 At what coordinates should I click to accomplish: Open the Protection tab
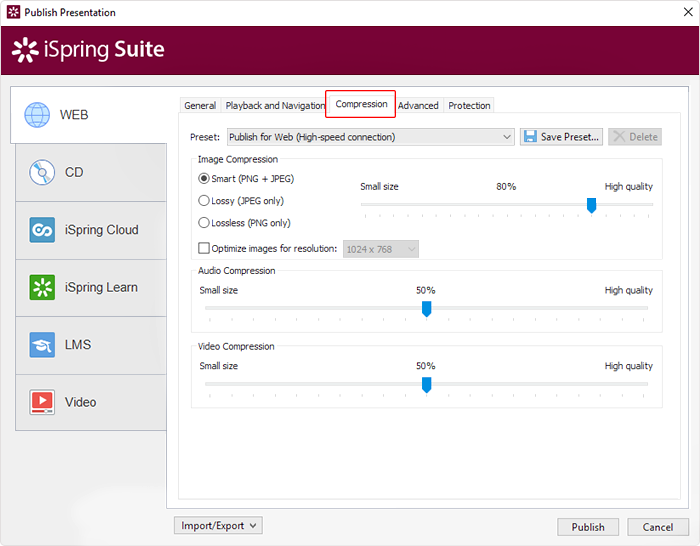point(469,106)
